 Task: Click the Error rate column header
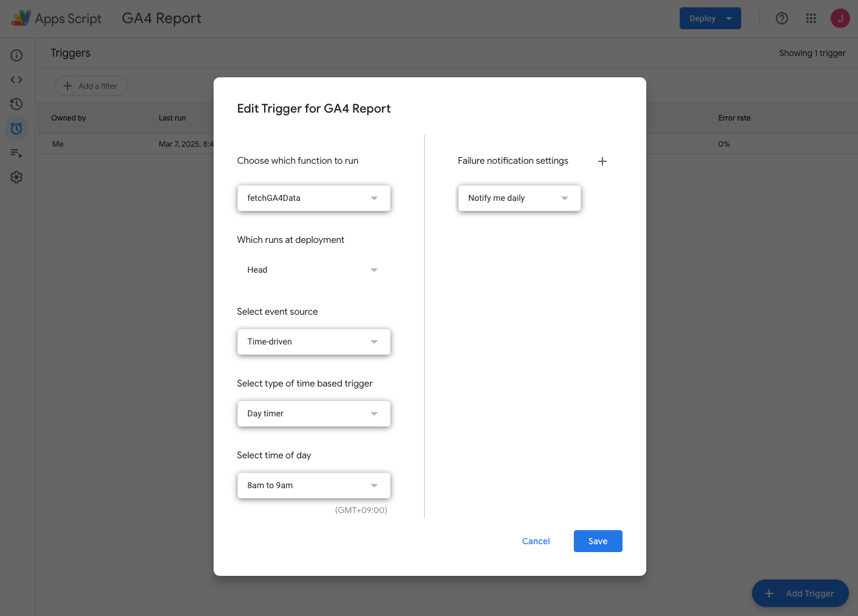(734, 118)
